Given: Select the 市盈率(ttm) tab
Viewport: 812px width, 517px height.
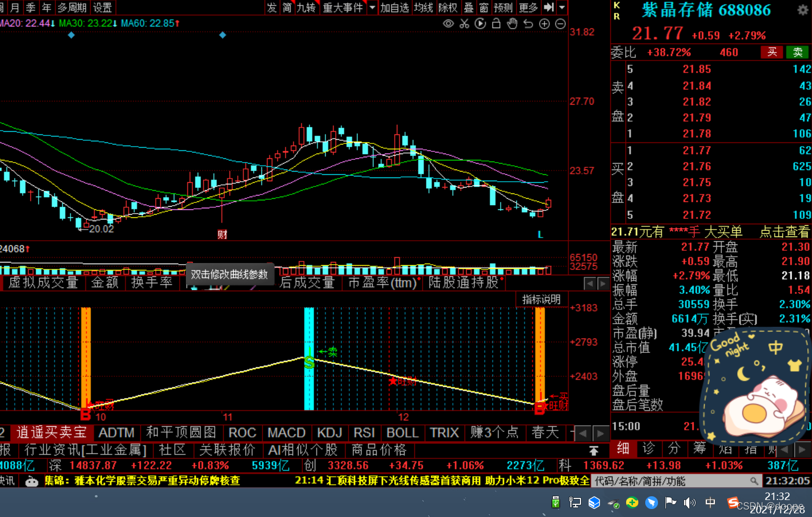Looking at the screenshot, I should click(x=383, y=283).
